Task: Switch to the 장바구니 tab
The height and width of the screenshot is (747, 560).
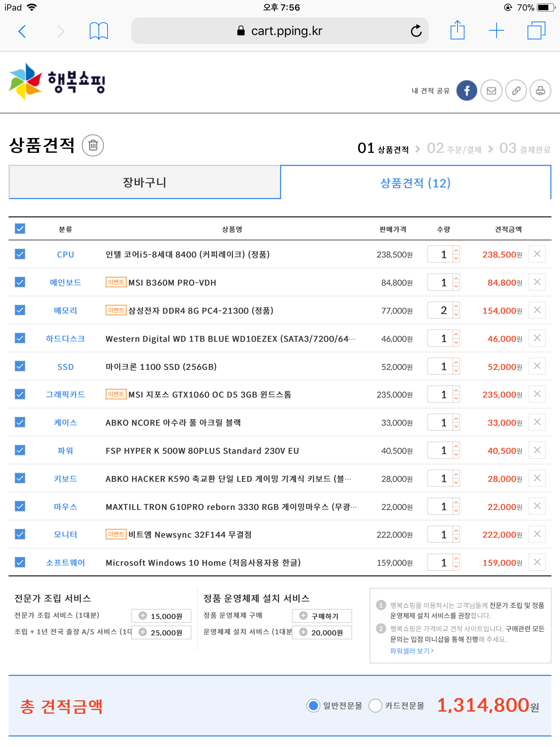Action: 145,182
